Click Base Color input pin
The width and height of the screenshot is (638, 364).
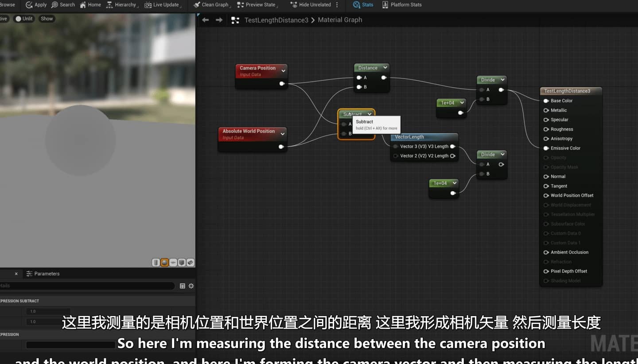click(x=546, y=101)
